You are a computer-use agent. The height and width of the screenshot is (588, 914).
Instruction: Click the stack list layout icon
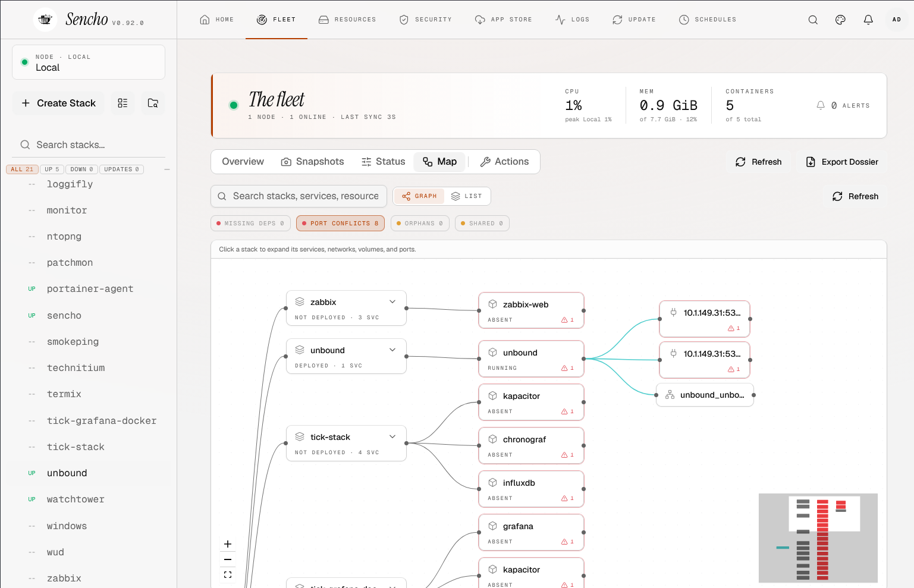(123, 103)
